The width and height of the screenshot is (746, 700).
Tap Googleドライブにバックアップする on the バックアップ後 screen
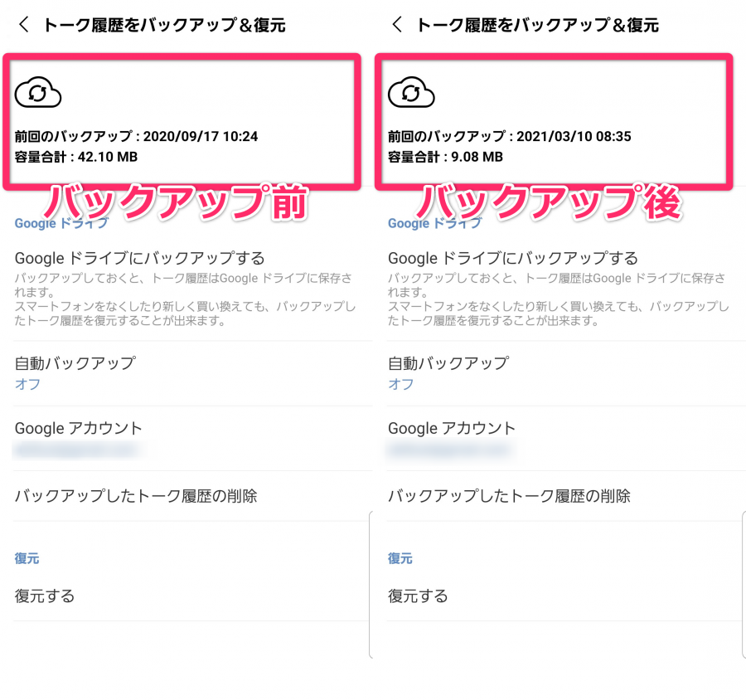click(x=512, y=258)
